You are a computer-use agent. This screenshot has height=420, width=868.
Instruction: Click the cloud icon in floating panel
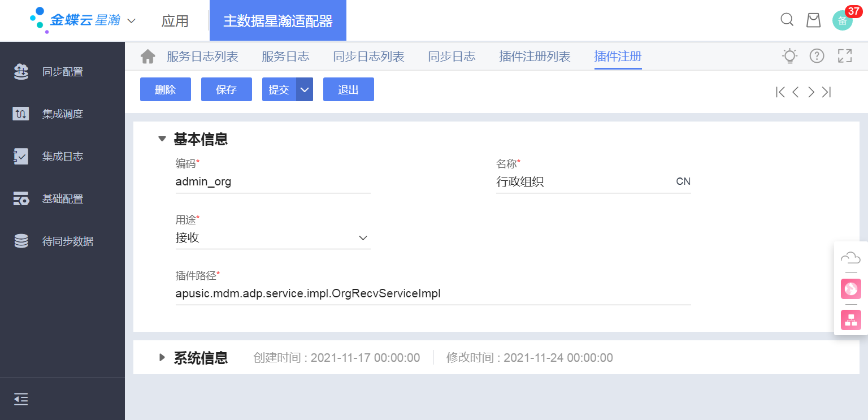[850, 258]
